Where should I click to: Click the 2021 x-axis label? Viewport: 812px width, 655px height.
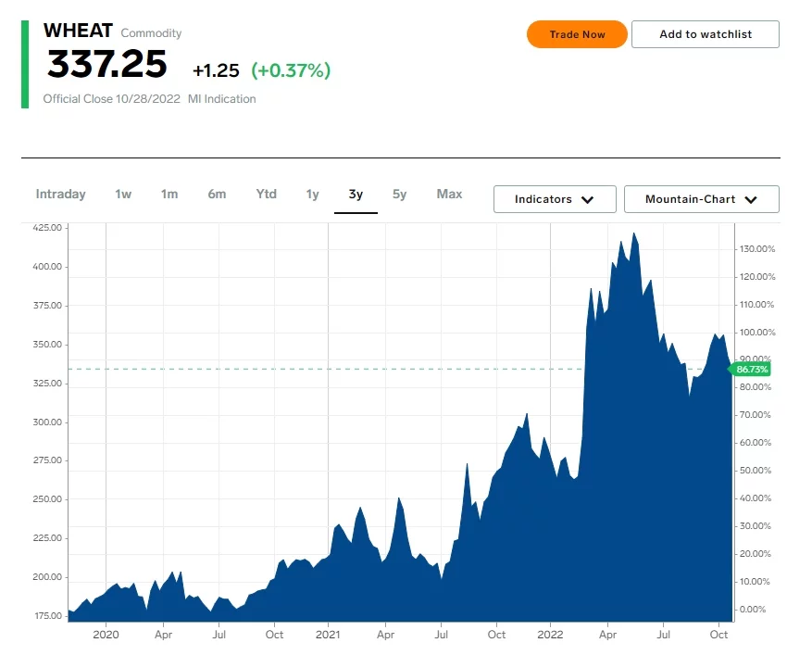[x=328, y=635]
